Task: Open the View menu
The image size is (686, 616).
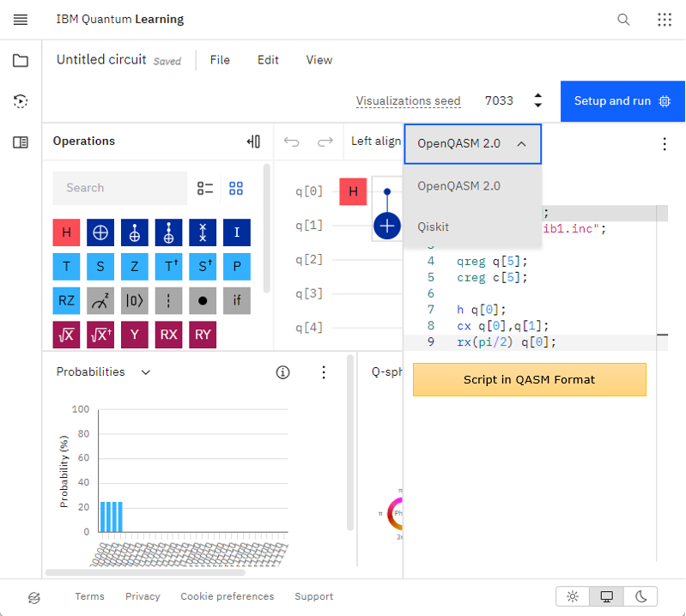Action: pyautogui.click(x=319, y=60)
